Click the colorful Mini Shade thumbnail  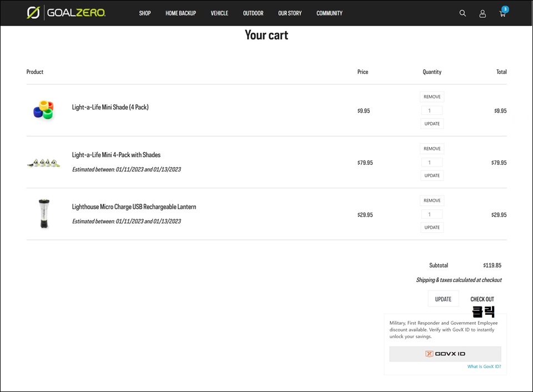43,110
